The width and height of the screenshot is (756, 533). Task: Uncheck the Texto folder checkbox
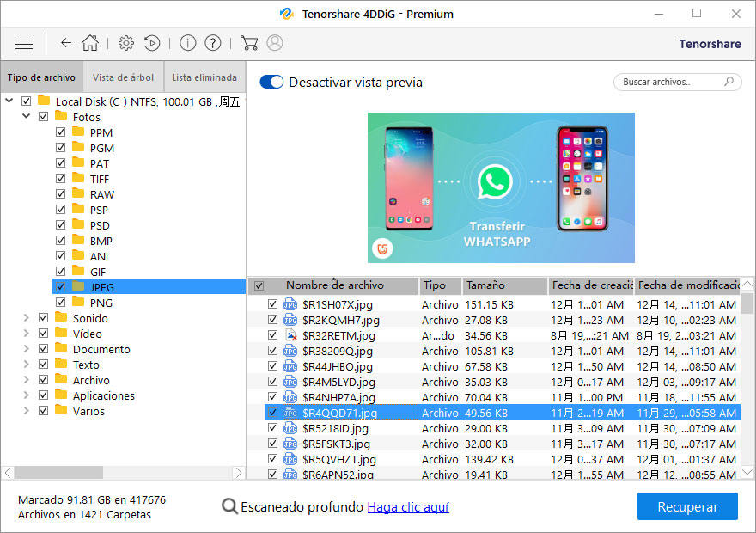click(x=44, y=365)
